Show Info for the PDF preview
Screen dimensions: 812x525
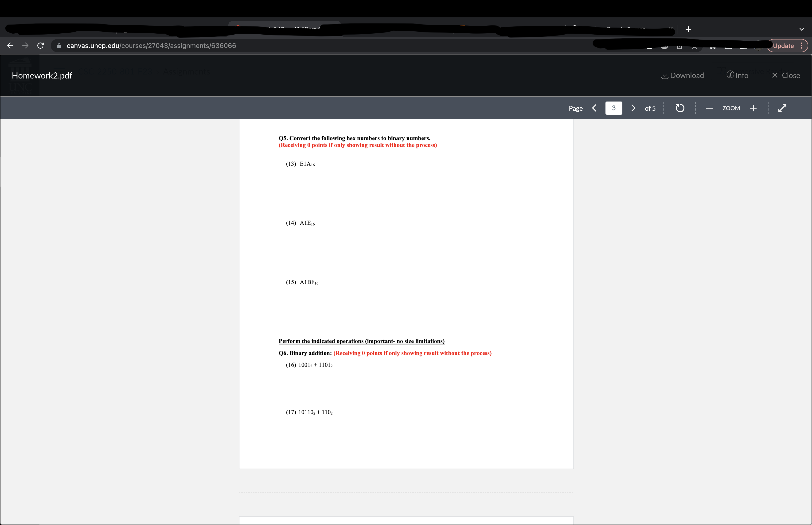click(x=737, y=75)
